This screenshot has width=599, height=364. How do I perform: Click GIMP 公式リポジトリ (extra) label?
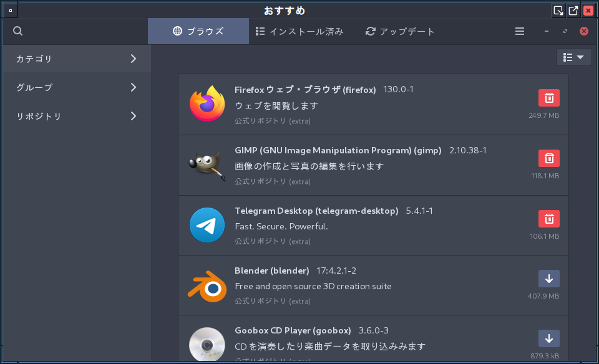tap(273, 181)
